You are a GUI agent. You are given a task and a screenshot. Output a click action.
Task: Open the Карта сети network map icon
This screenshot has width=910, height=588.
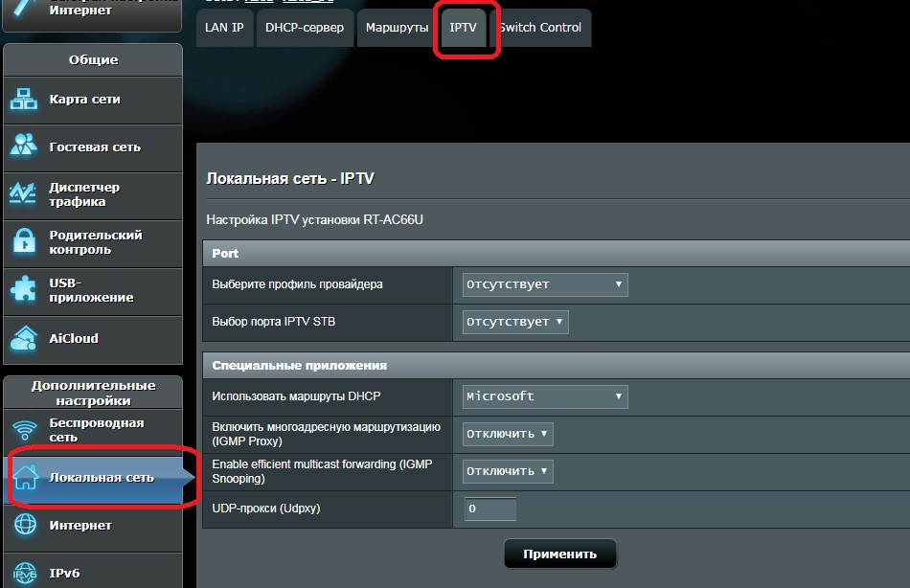(24, 100)
